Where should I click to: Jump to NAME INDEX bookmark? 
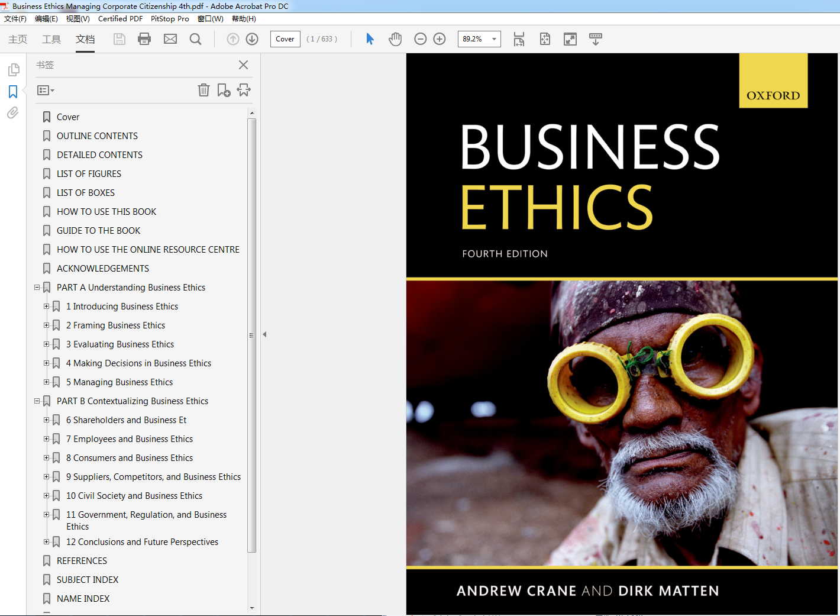[83, 599]
